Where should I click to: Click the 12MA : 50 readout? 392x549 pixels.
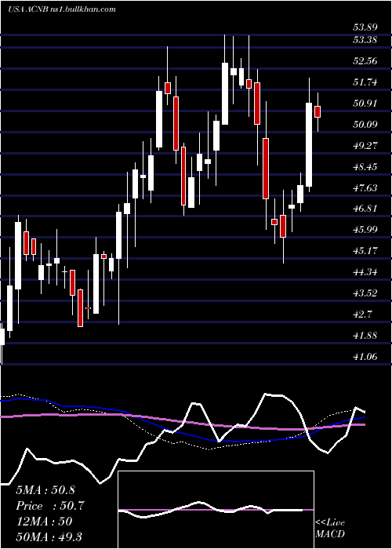(x=44, y=522)
